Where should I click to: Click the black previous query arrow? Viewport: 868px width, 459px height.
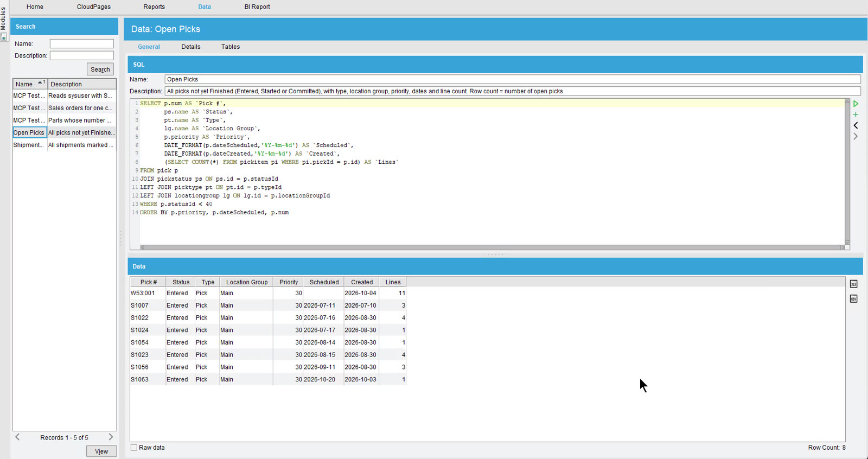[856, 125]
